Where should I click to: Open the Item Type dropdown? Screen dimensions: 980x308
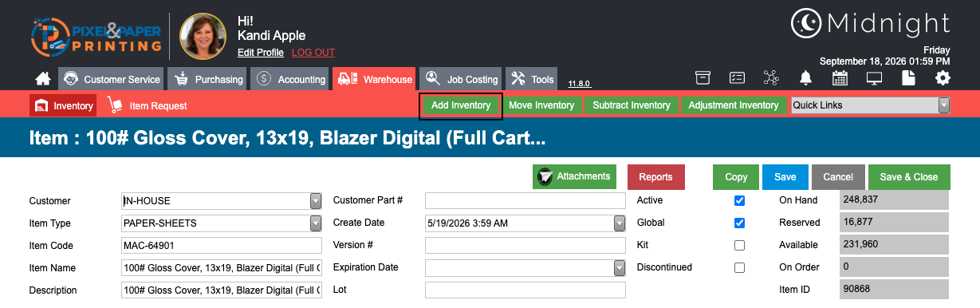[316, 223]
